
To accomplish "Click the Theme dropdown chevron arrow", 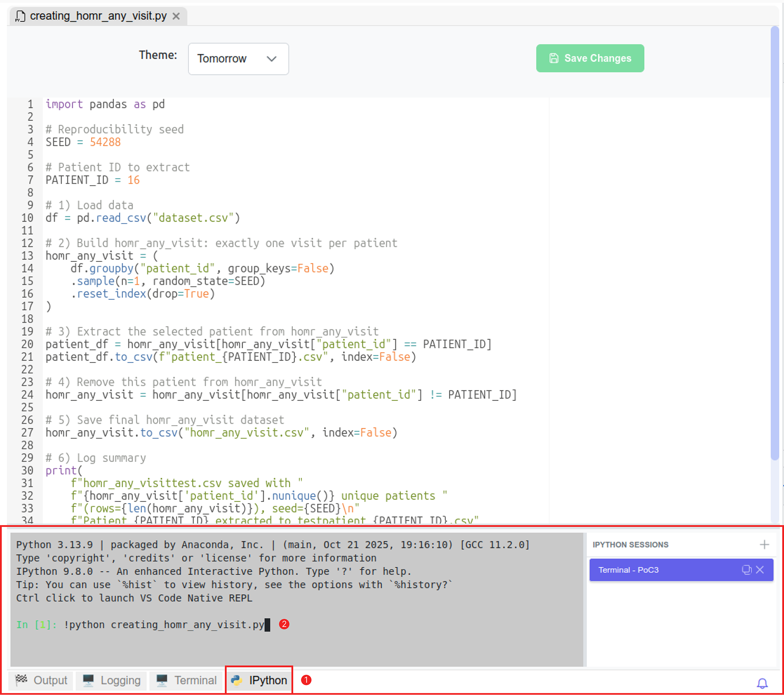I will [271, 59].
